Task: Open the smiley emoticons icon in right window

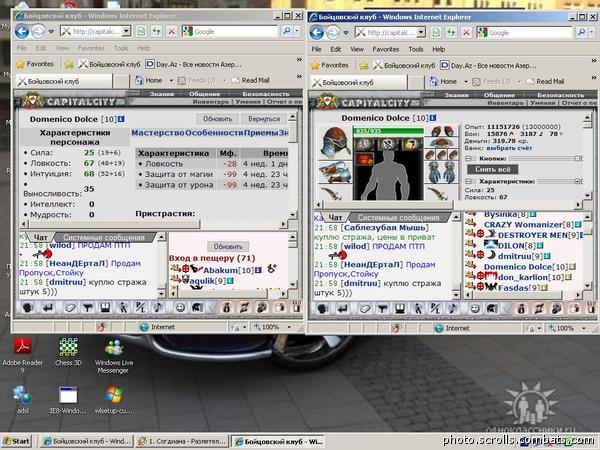Action: 475,308
